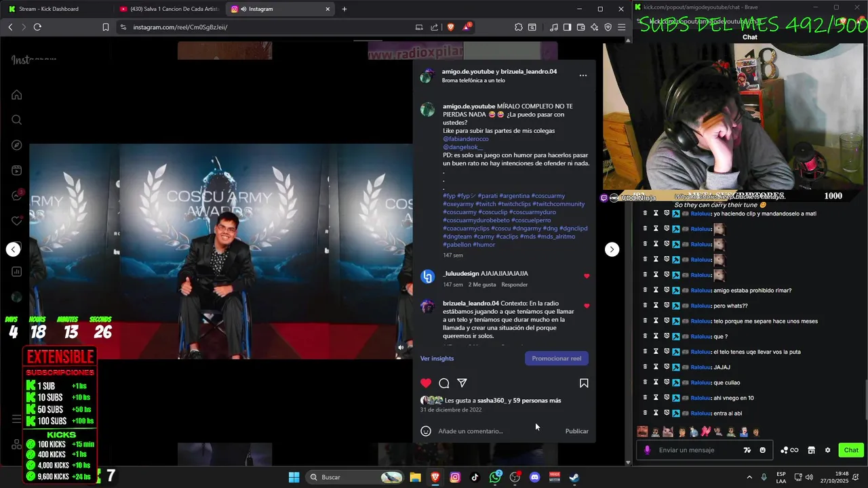Switch to the YouTube Salva 1 Cancion tab

point(168,9)
